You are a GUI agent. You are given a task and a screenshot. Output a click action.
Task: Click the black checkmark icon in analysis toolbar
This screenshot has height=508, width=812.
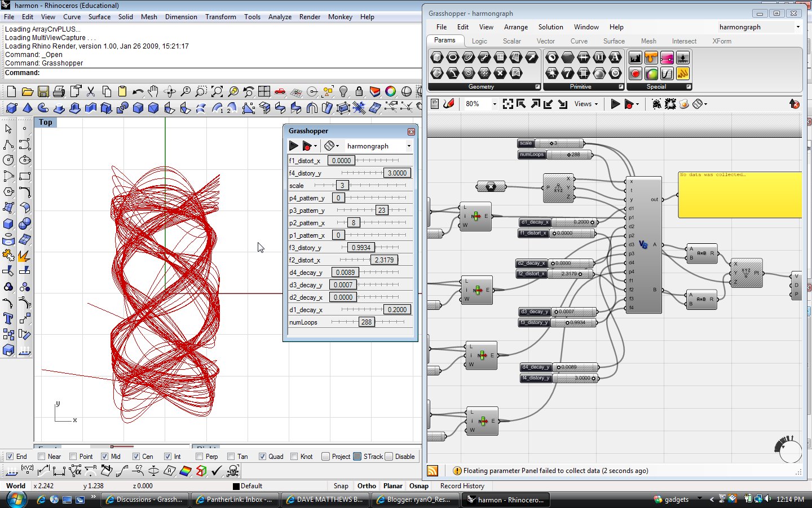tap(217, 471)
